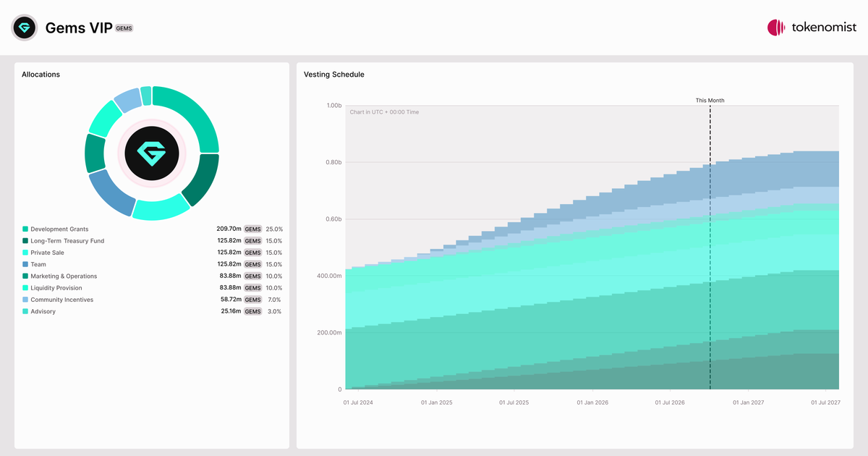This screenshot has height=456, width=868.
Task: Select the Long-Term Treasury Fund color swatch
Action: click(25, 241)
